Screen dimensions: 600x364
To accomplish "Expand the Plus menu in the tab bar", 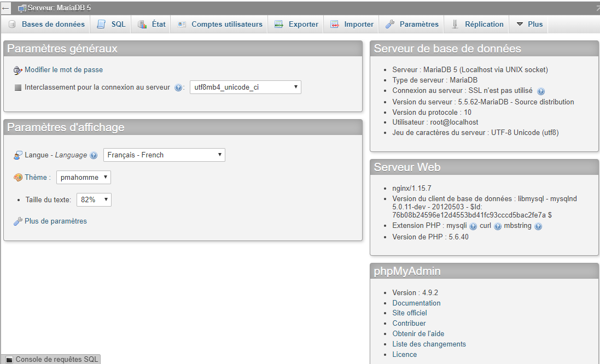I will click(x=529, y=24).
